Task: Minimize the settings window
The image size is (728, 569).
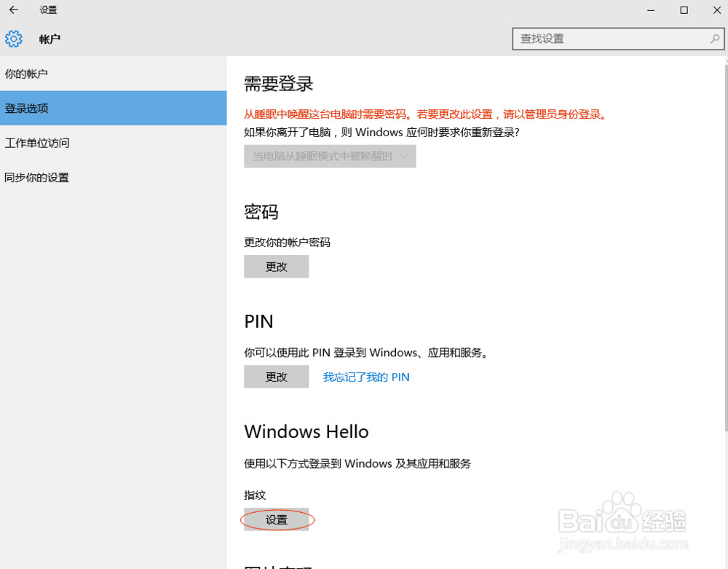Action: (x=651, y=9)
